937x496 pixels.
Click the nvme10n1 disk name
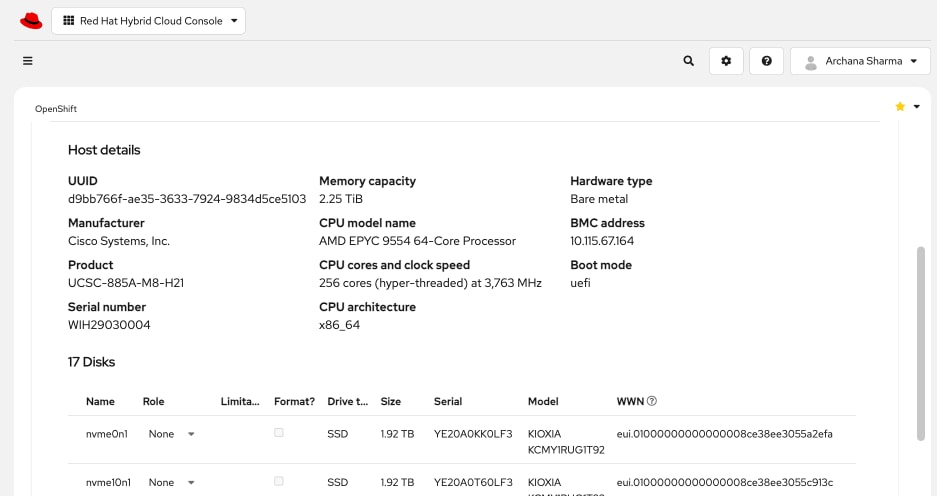tap(108, 482)
